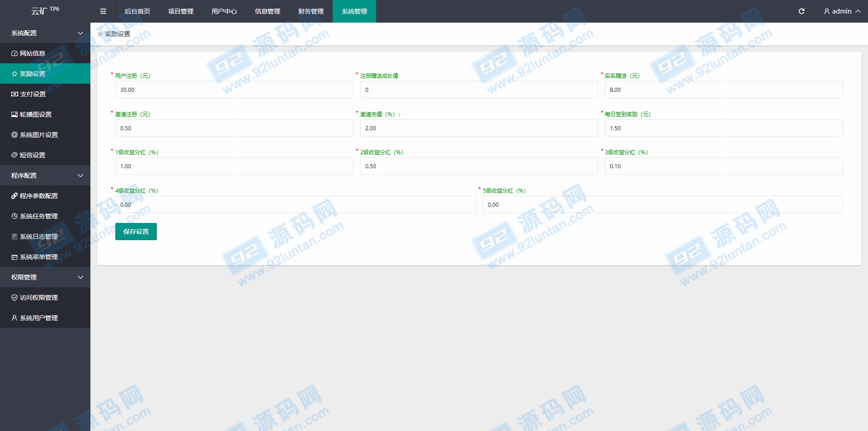Click the sidebar collapse hamburger icon

(103, 11)
